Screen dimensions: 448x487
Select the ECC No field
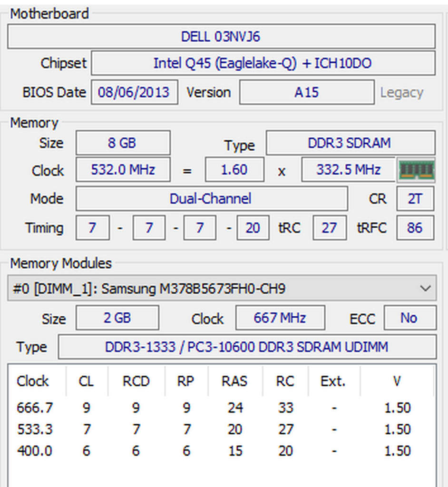click(x=409, y=318)
